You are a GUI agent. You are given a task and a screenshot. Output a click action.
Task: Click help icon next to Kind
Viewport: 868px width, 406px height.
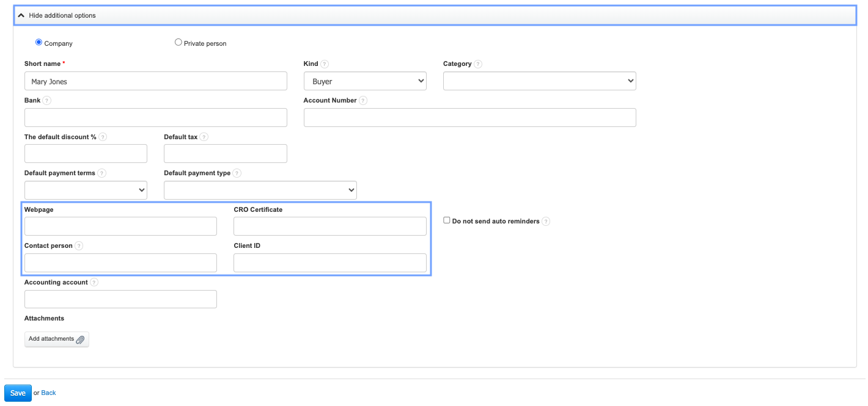[325, 64]
